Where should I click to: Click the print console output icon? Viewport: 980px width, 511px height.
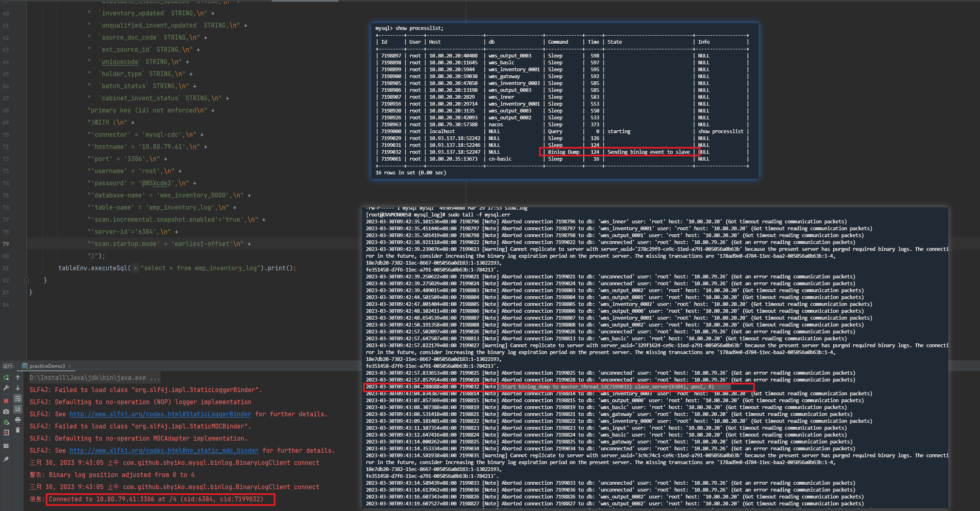point(18,420)
